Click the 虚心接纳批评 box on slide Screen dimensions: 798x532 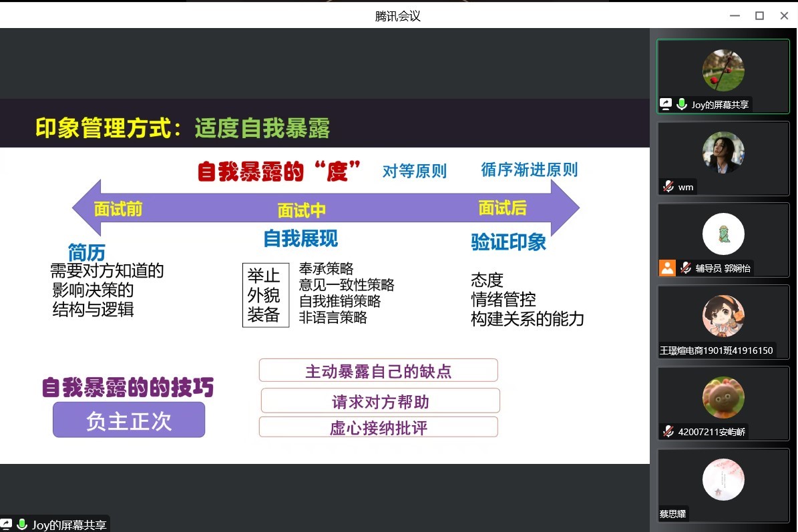click(378, 427)
